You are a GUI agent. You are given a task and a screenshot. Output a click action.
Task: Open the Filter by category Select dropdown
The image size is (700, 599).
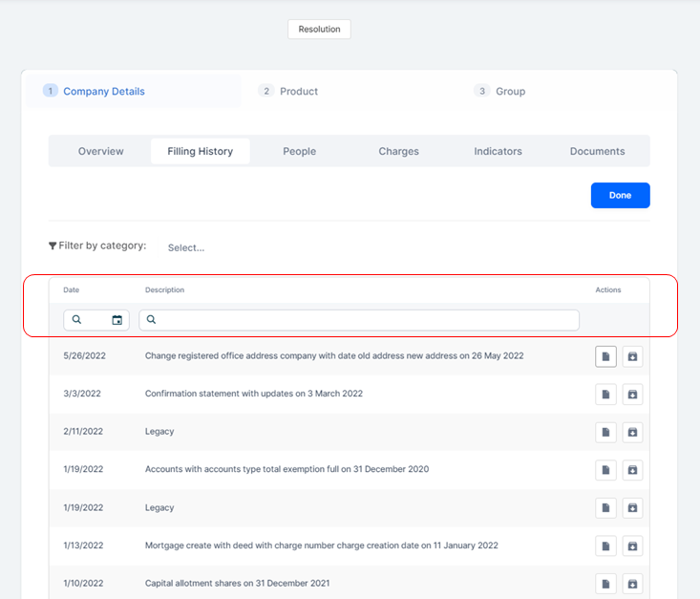(x=187, y=247)
